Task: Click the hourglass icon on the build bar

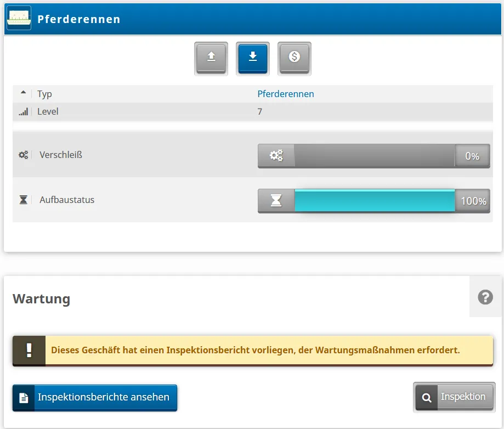Action: (x=276, y=201)
